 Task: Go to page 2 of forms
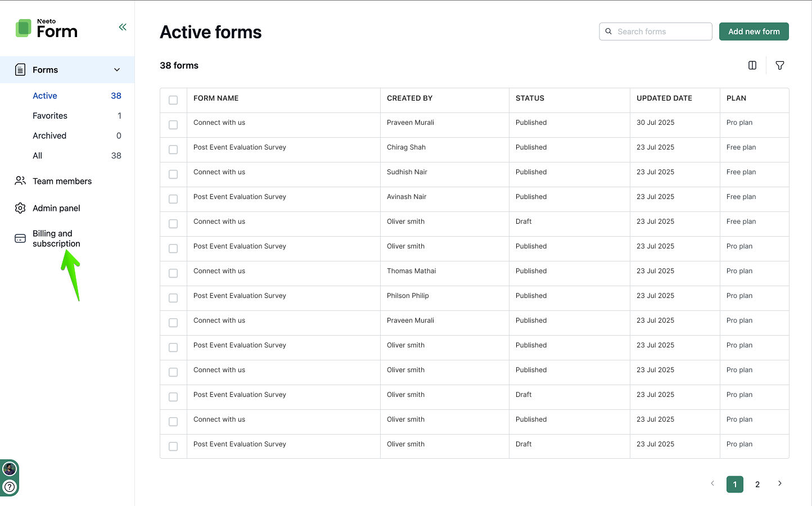[757, 484]
